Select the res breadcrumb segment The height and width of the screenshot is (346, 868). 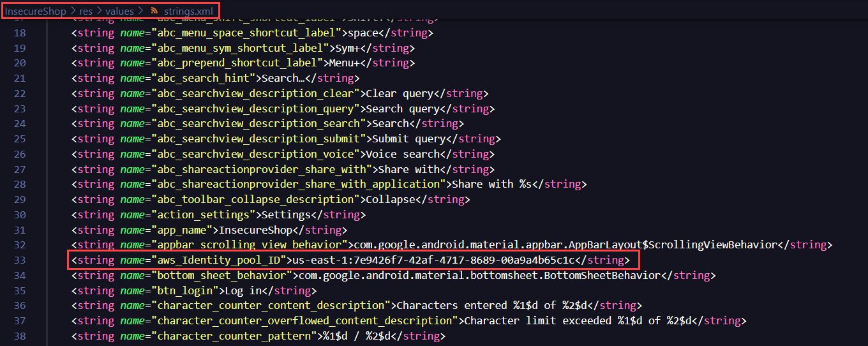tap(86, 11)
